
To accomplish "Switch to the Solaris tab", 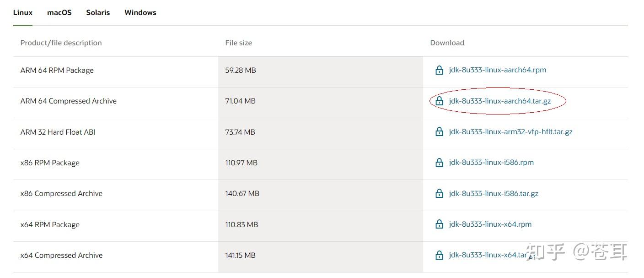I will 98,13.
